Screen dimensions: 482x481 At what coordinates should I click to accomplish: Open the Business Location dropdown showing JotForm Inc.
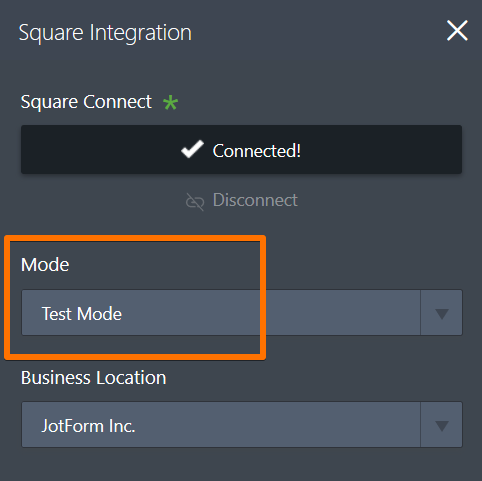[x=242, y=424]
